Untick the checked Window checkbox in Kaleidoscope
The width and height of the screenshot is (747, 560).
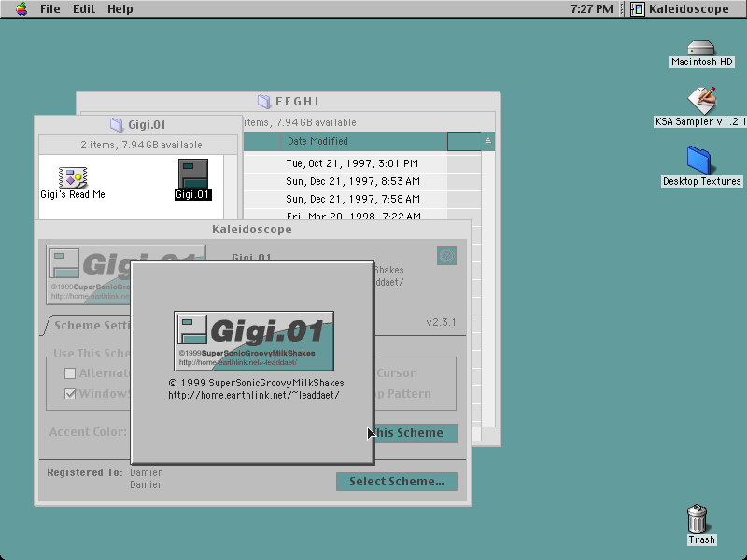(70, 394)
